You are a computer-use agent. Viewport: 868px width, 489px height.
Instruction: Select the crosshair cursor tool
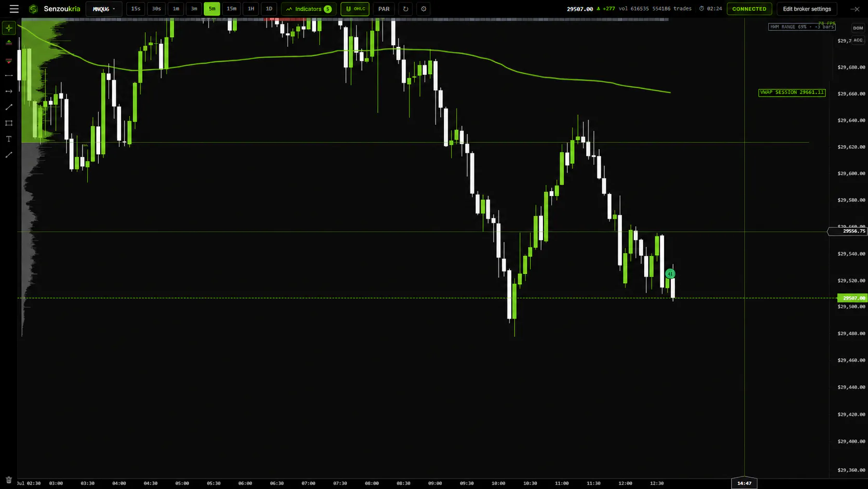9,28
